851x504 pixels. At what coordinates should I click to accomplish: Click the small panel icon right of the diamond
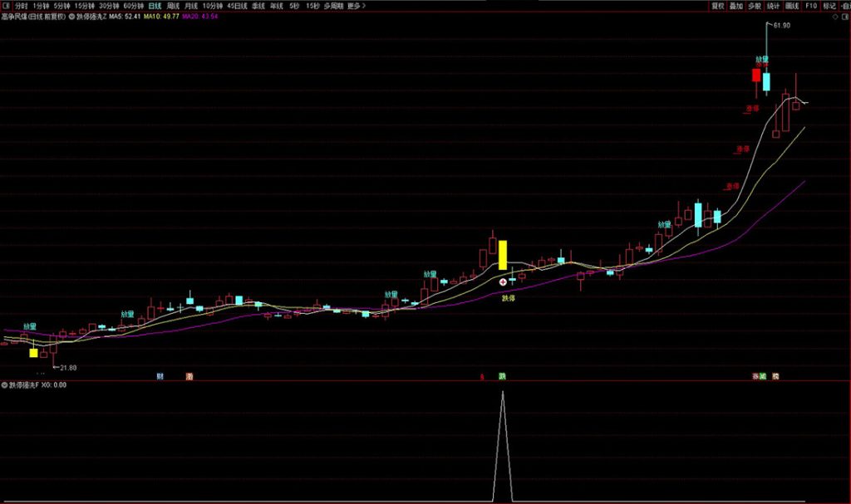click(x=844, y=16)
